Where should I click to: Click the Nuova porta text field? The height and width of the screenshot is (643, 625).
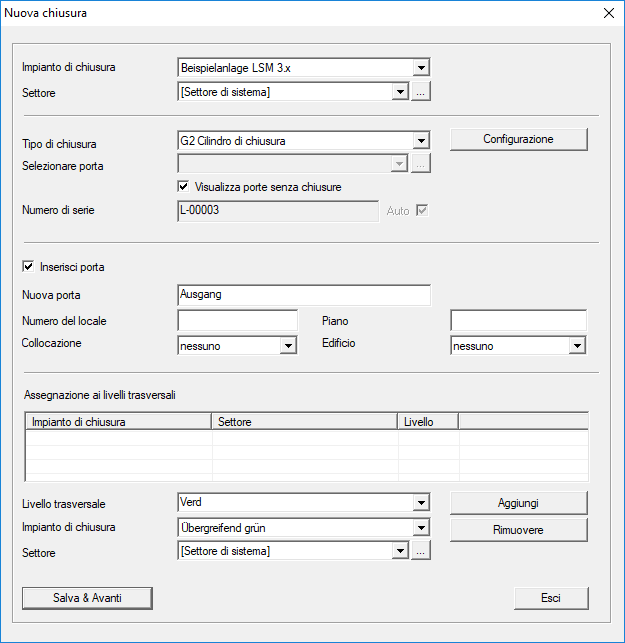click(x=304, y=295)
